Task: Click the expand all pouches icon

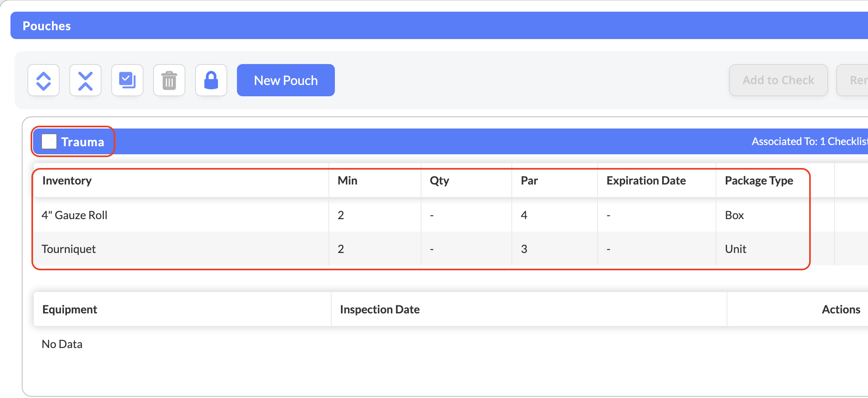Action: 44,80
